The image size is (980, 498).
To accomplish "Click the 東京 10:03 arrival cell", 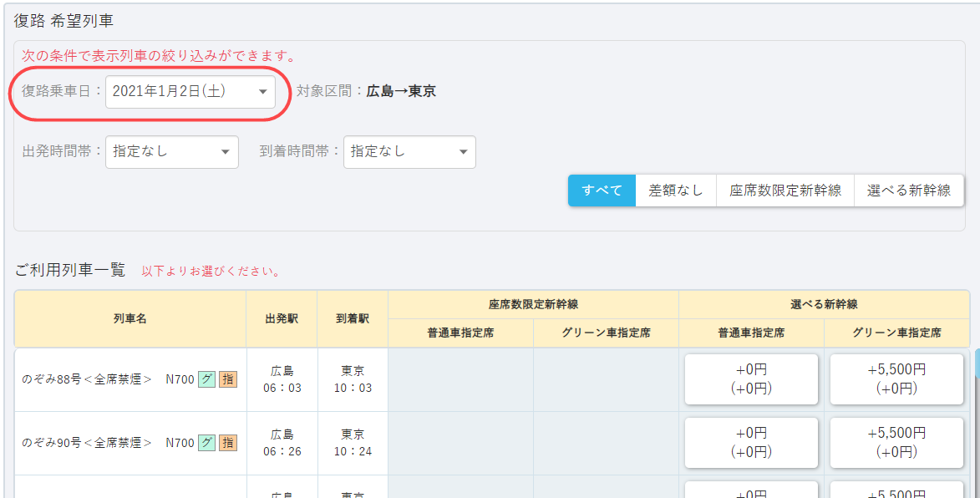I will click(x=353, y=379).
